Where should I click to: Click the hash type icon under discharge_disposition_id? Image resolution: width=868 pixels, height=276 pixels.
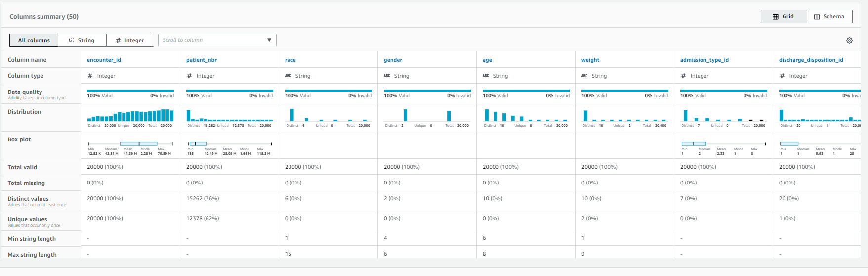782,76
